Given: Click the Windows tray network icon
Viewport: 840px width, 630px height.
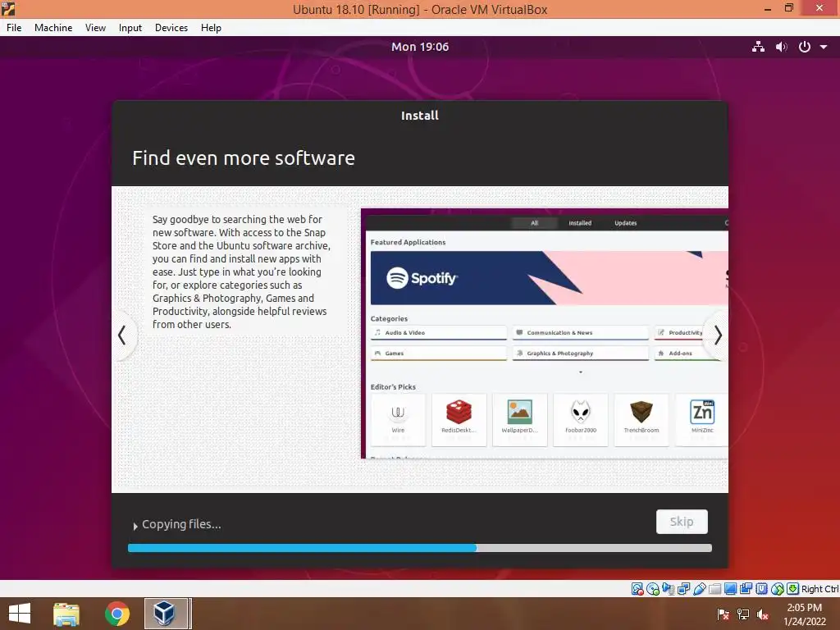Looking at the screenshot, I should click(x=743, y=614).
